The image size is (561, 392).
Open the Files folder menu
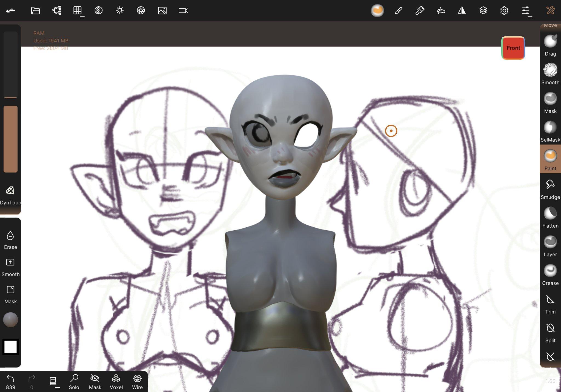click(35, 10)
